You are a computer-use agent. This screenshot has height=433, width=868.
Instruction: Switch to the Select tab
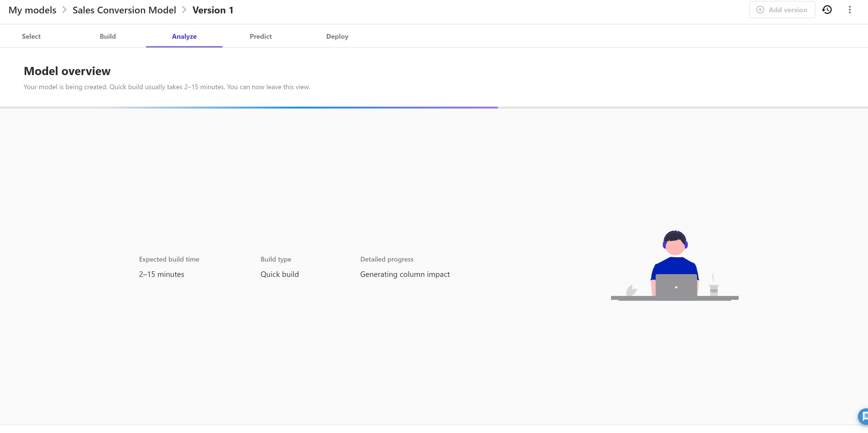click(31, 36)
